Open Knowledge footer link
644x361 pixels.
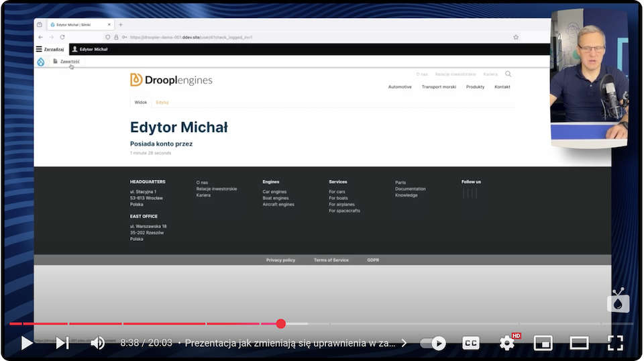click(407, 195)
